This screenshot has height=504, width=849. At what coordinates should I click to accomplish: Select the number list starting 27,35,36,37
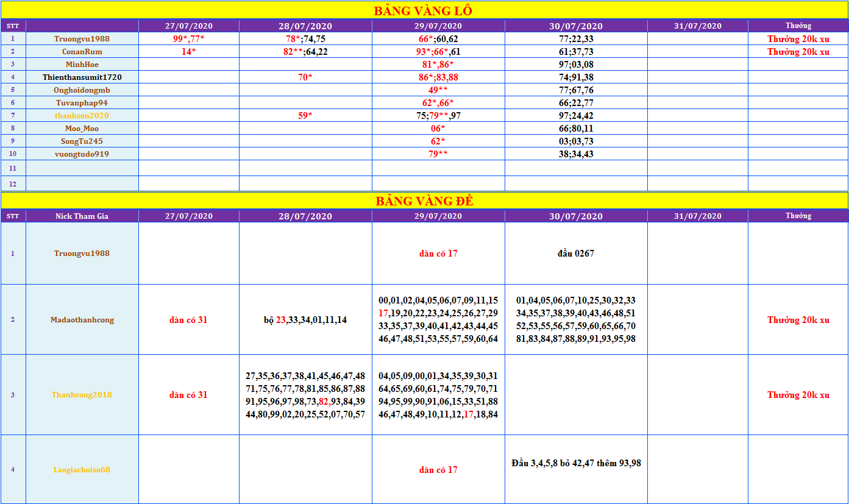(x=305, y=394)
